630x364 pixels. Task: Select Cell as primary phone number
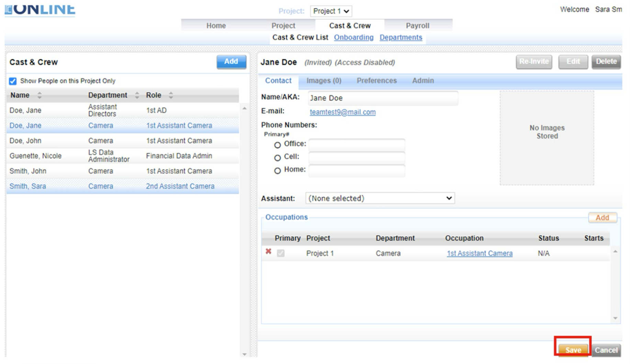277,158
